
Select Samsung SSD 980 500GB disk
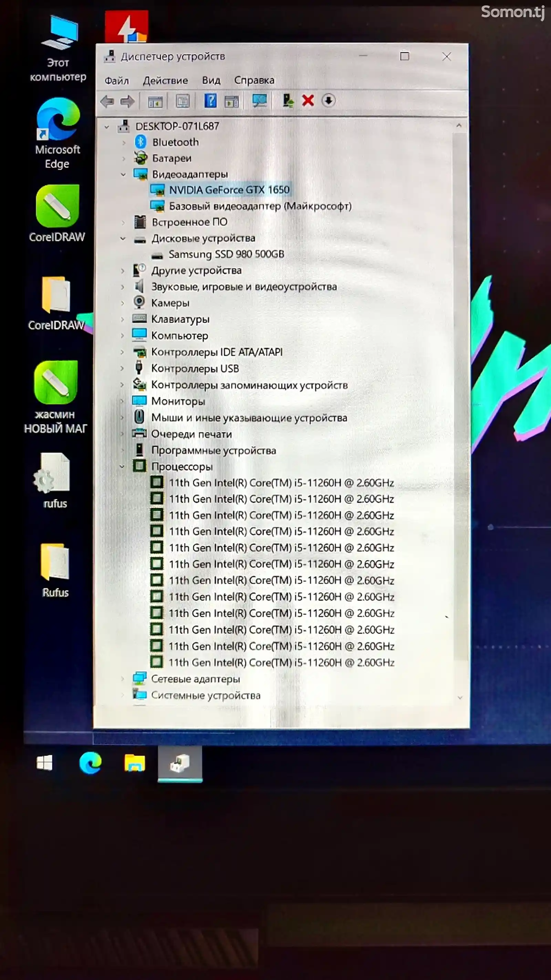pos(226,254)
